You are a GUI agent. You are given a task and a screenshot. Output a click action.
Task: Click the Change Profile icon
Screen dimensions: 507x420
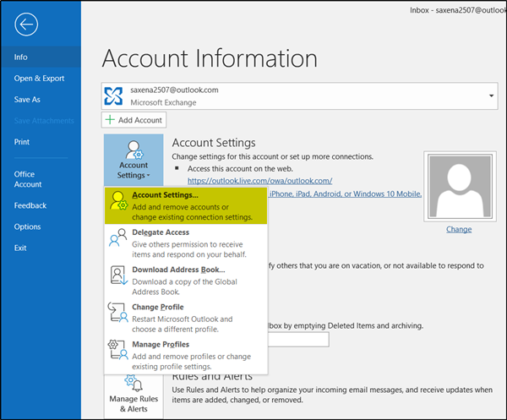point(118,313)
